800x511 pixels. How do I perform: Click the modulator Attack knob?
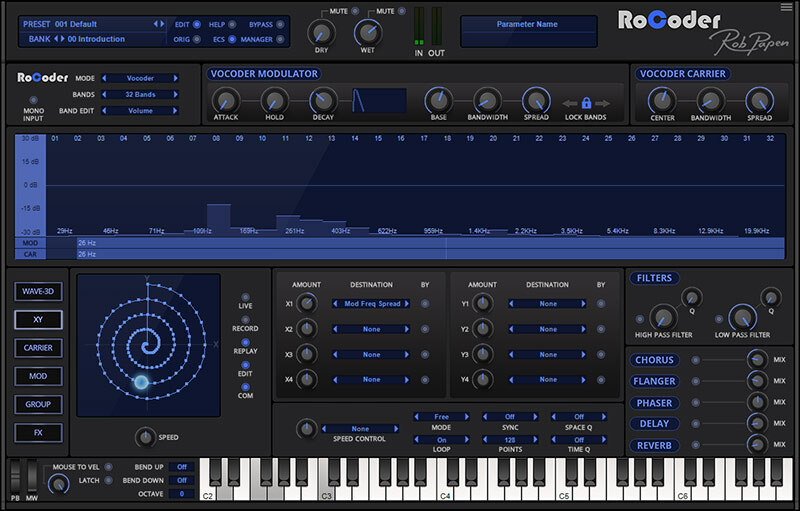(x=226, y=100)
